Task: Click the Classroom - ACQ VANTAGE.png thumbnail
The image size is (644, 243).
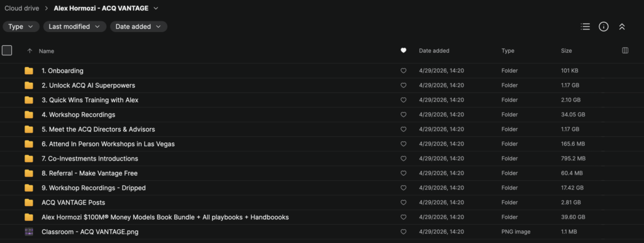Action: coord(29,232)
